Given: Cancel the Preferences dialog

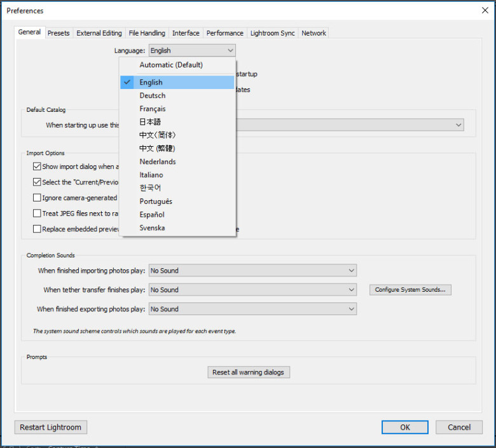Looking at the screenshot, I should 459,428.
